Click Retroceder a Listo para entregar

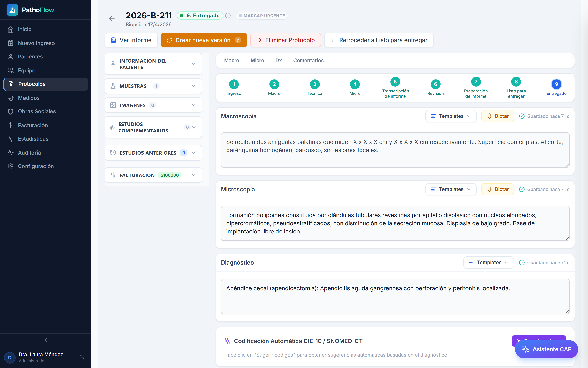[379, 40]
